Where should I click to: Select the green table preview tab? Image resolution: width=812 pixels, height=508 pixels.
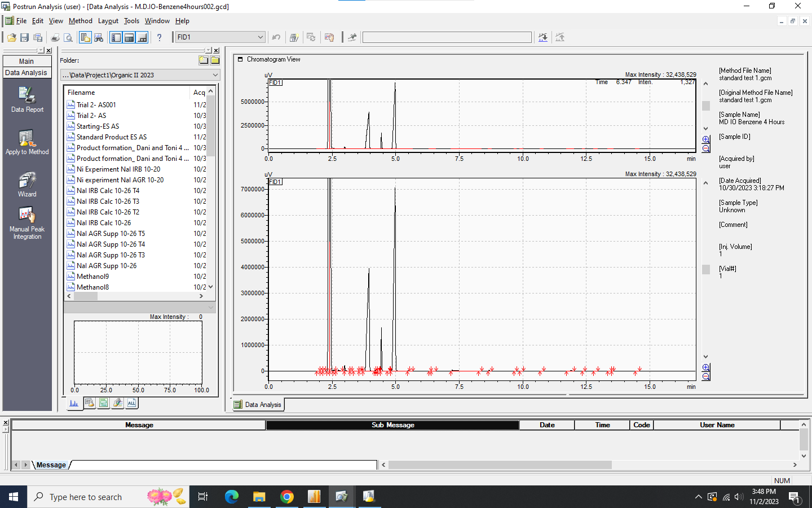click(104, 403)
